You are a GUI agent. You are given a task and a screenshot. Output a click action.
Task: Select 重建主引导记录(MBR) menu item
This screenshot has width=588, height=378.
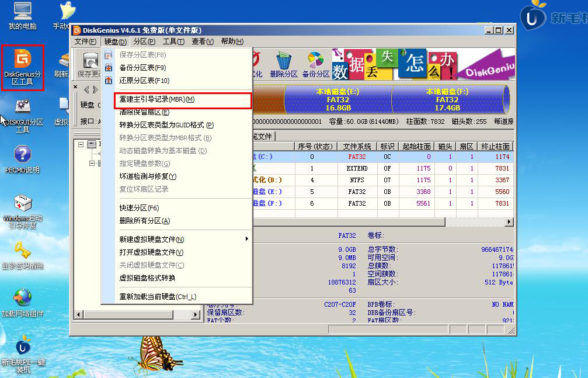(x=183, y=100)
